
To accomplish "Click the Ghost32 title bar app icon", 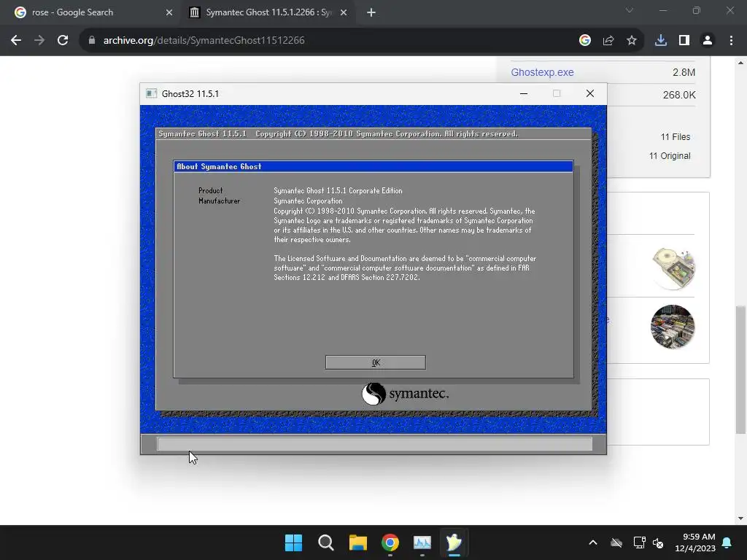I will [152, 93].
